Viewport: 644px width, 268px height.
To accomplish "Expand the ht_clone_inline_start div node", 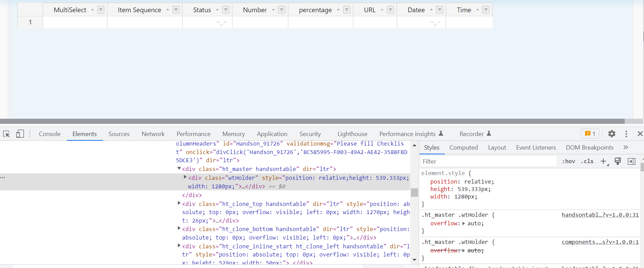I will (x=179, y=246).
